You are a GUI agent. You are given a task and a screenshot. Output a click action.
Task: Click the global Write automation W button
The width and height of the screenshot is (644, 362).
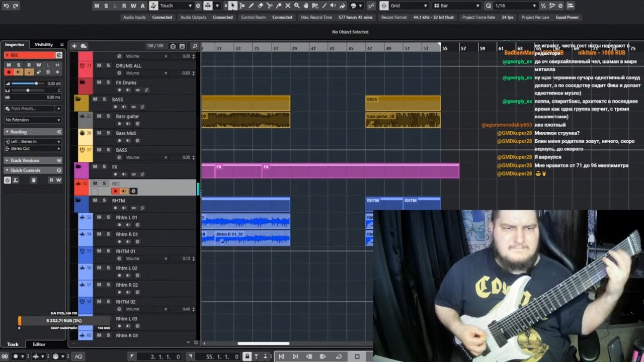click(133, 6)
